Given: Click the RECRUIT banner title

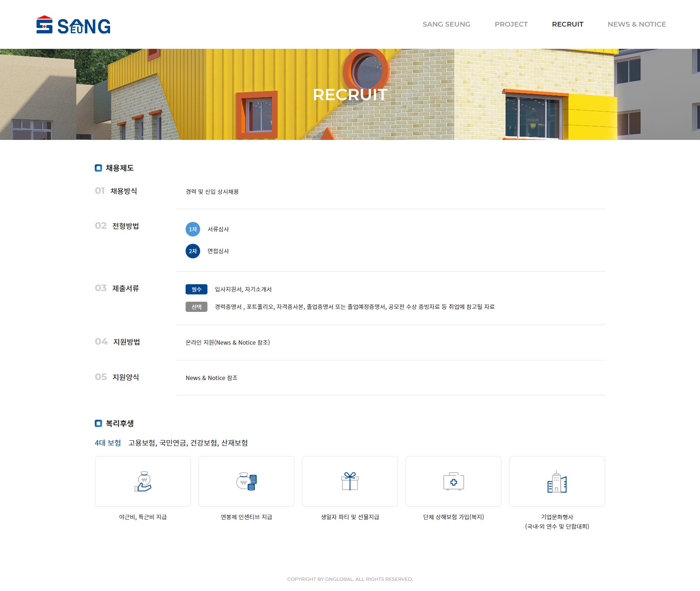Looking at the screenshot, I should [350, 95].
